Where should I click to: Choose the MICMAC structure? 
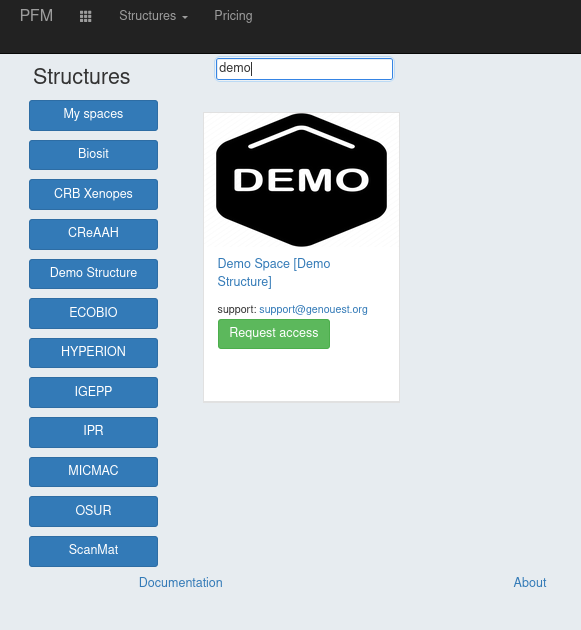point(93,472)
